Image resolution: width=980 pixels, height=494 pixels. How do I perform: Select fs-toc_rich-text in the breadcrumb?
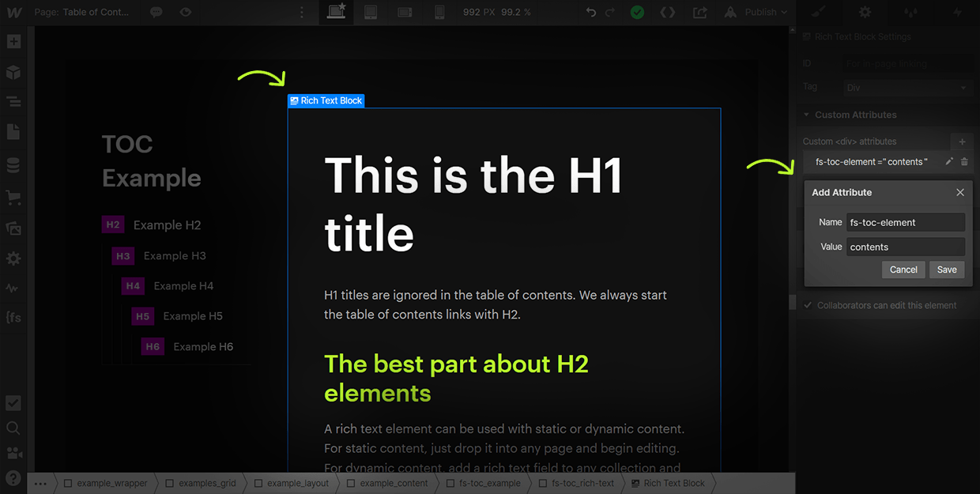pyautogui.click(x=576, y=483)
